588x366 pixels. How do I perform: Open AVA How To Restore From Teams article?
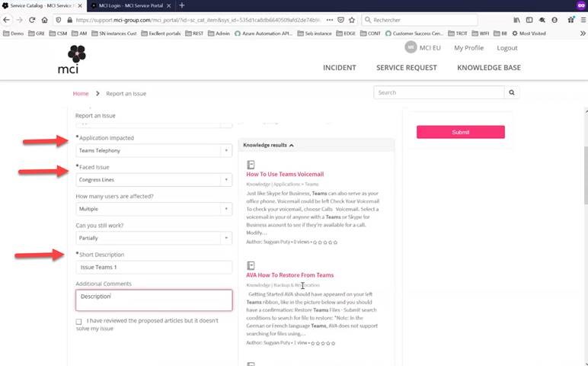pos(289,275)
